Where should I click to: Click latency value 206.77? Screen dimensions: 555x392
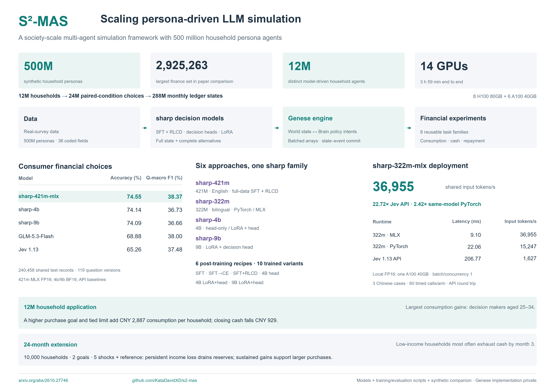(x=473, y=259)
